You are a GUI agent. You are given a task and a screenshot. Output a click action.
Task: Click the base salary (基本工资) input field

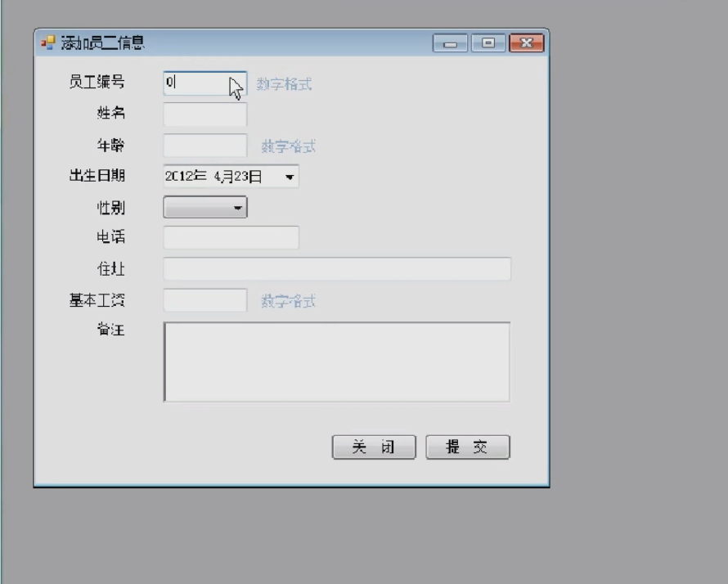(204, 300)
